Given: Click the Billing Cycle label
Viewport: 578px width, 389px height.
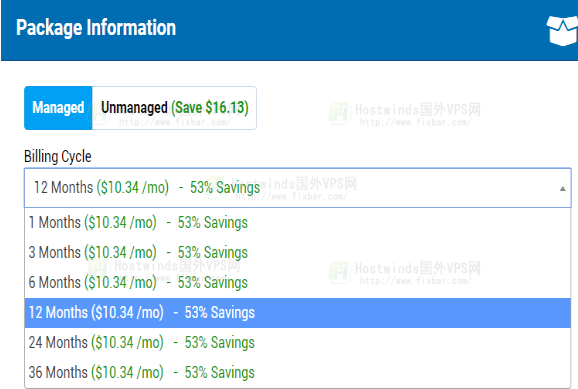Looking at the screenshot, I should tap(58, 156).
